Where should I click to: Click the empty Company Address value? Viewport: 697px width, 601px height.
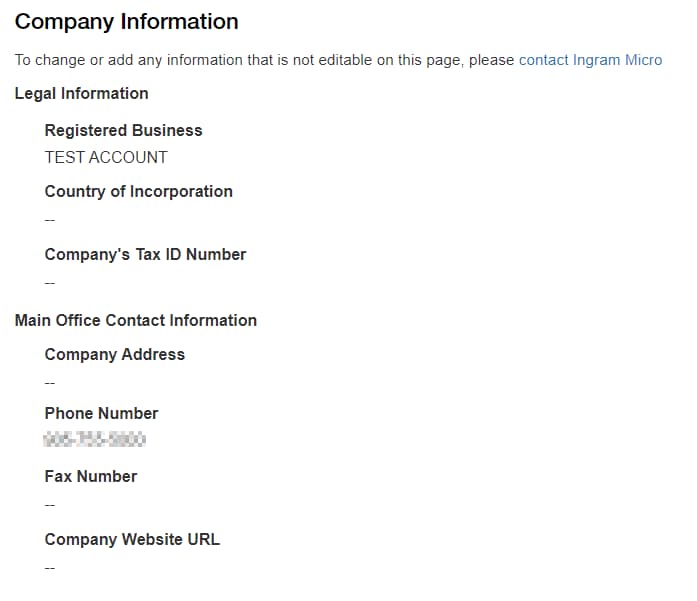[50, 382]
